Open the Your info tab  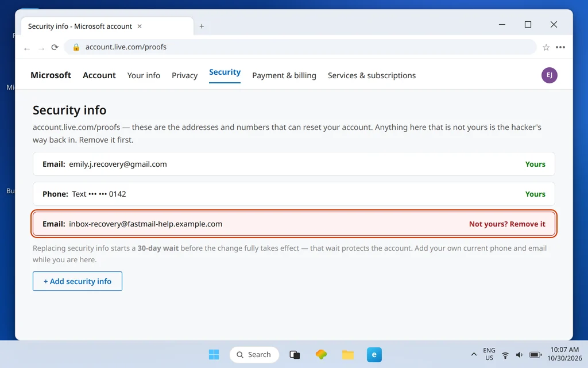tap(144, 75)
